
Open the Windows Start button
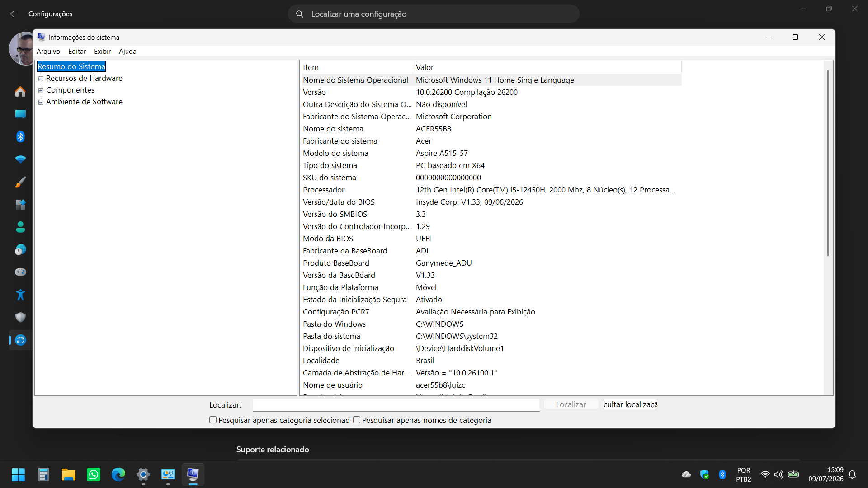point(19,475)
